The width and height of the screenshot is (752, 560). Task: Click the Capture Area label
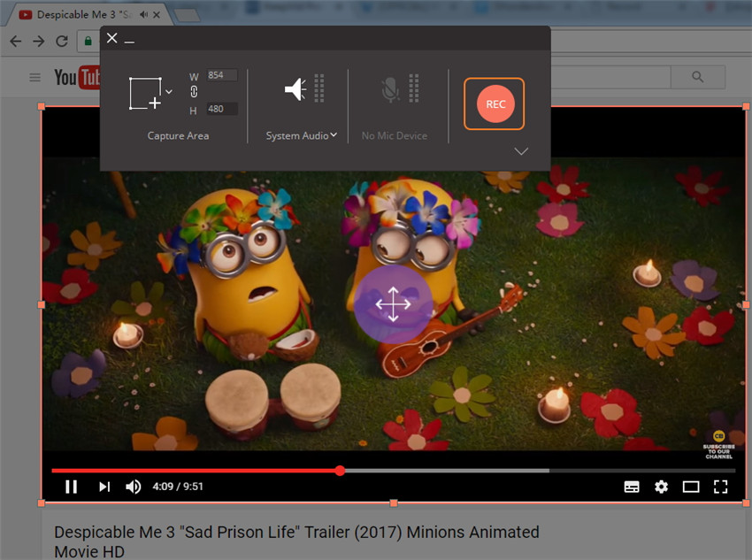[178, 135]
